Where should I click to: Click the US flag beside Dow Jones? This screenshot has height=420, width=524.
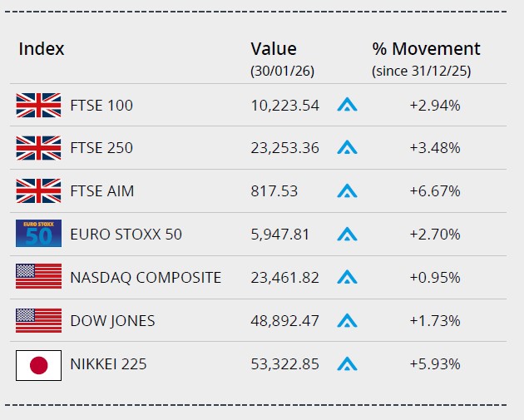[38, 320]
